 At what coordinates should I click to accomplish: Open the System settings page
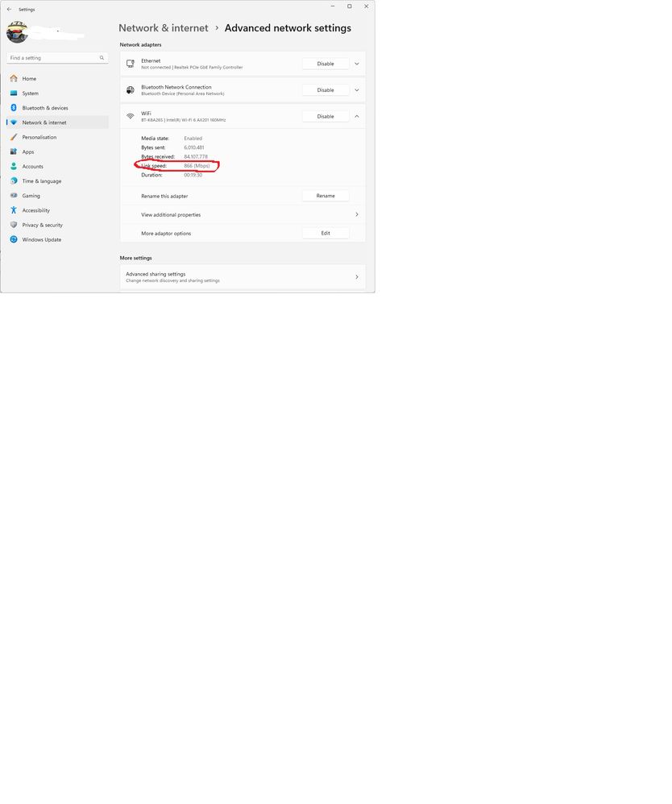pyautogui.click(x=30, y=93)
